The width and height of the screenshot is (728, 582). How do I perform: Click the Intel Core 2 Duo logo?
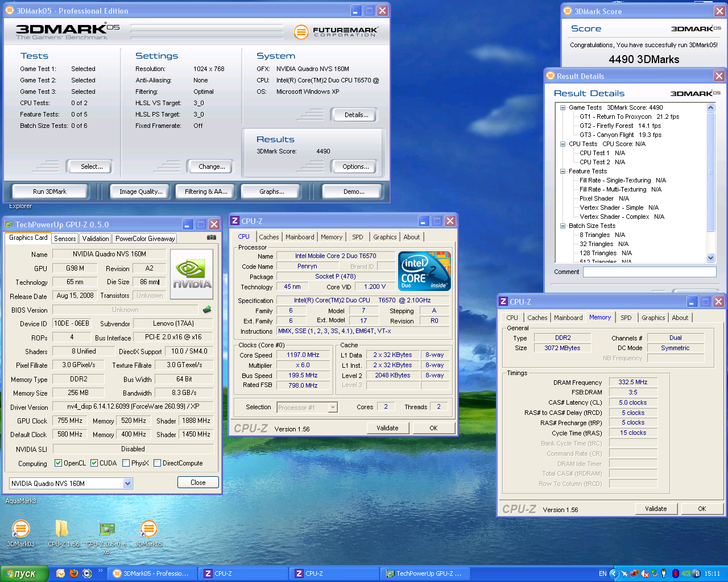pos(424,271)
